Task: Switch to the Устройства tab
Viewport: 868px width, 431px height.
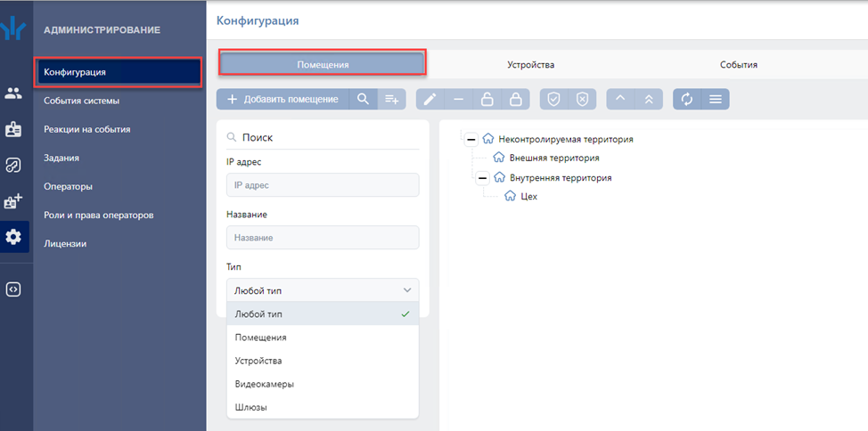Action: click(531, 65)
